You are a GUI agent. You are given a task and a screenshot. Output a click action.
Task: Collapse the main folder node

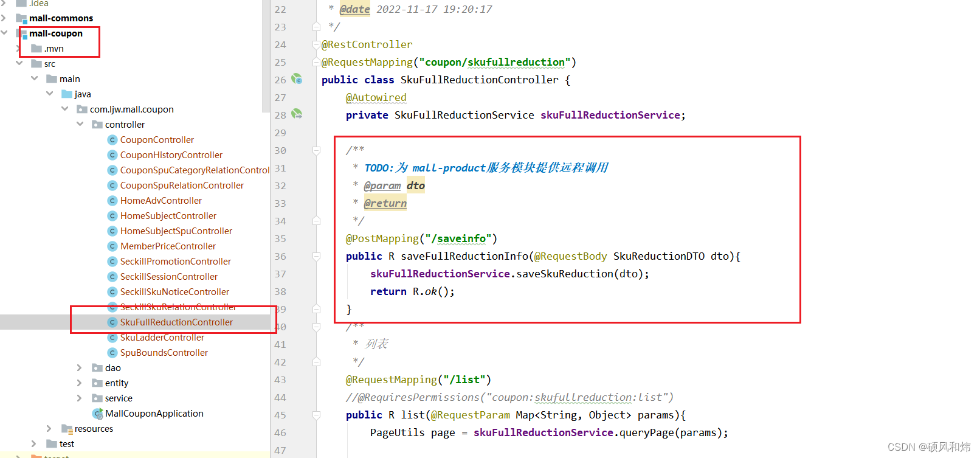click(x=35, y=78)
